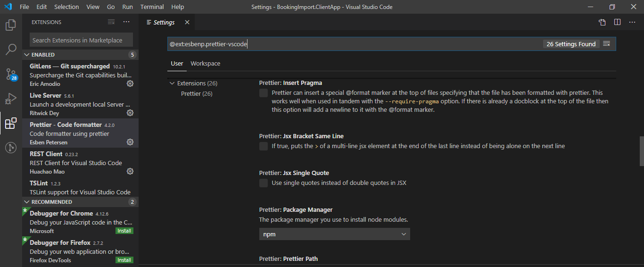
Task: Enable Jsx Single Quote checkbox
Action: point(264,183)
